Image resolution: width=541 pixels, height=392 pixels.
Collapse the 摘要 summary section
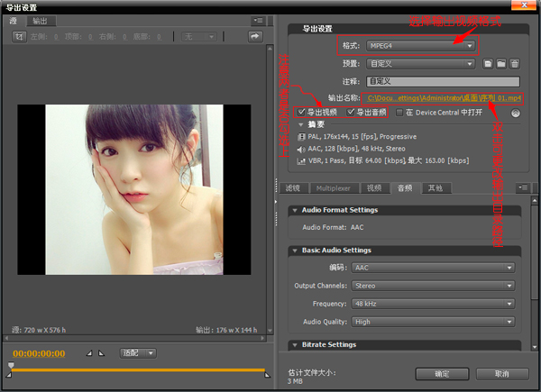[301, 124]
